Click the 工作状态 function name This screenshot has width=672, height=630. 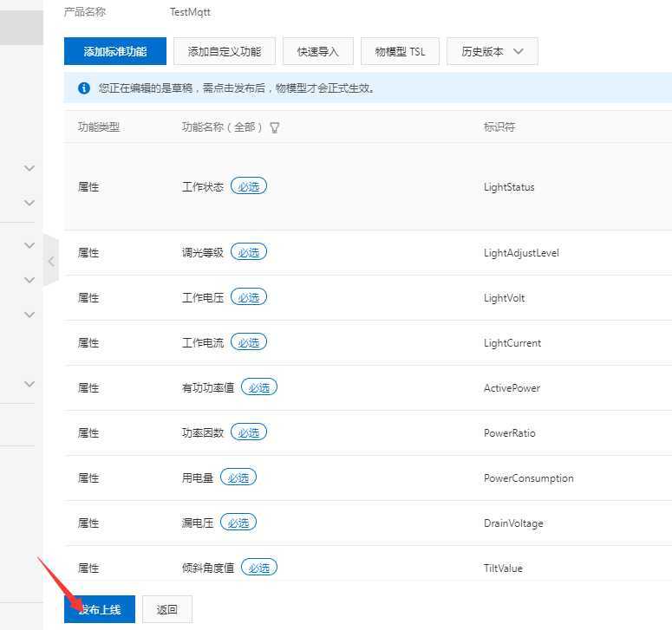pyautogui.click(x=203, y=187)
